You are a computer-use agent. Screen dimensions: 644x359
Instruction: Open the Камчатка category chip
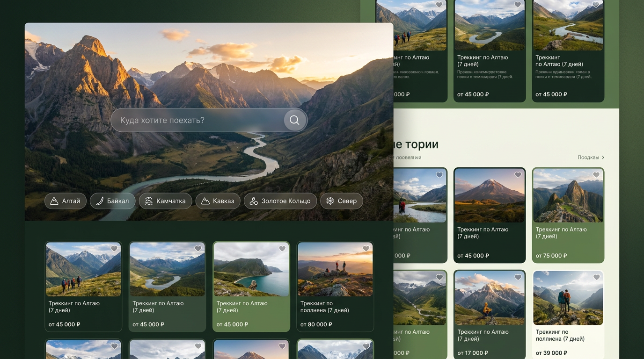pyautogui.click(x=165, y=201)
